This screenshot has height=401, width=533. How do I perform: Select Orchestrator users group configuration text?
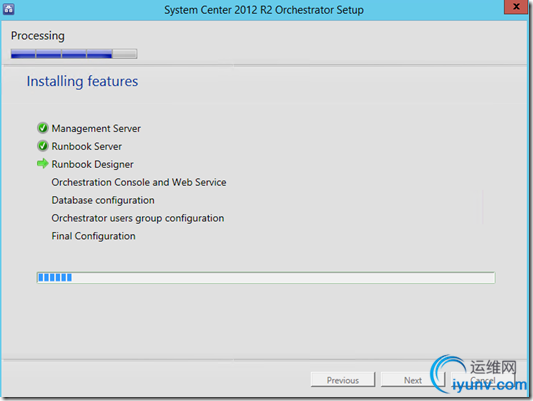[138, 219]
